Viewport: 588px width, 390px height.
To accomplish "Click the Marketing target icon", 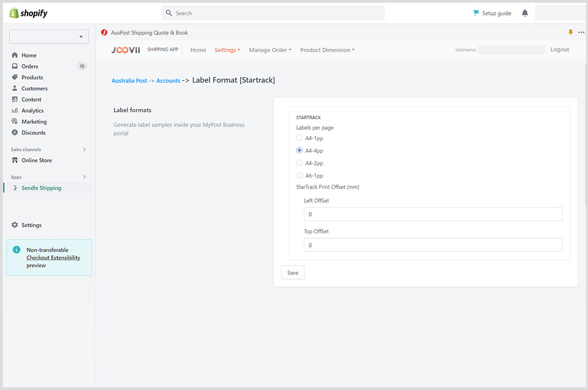I will point(15,121).
